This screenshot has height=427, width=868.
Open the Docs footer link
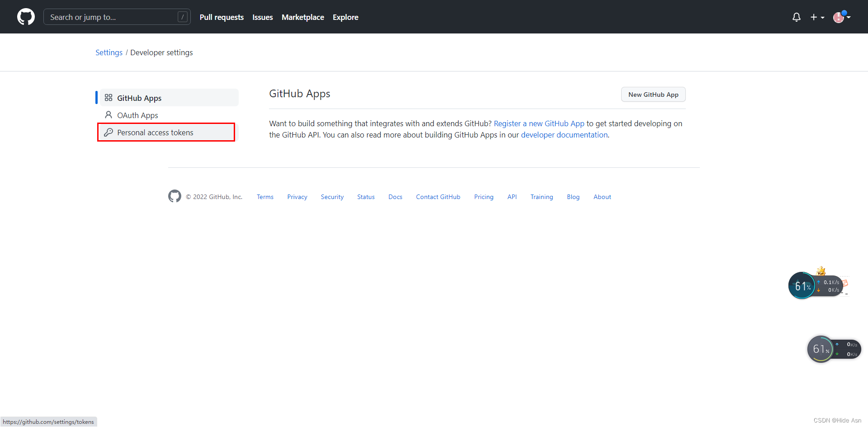click(395, 197)
